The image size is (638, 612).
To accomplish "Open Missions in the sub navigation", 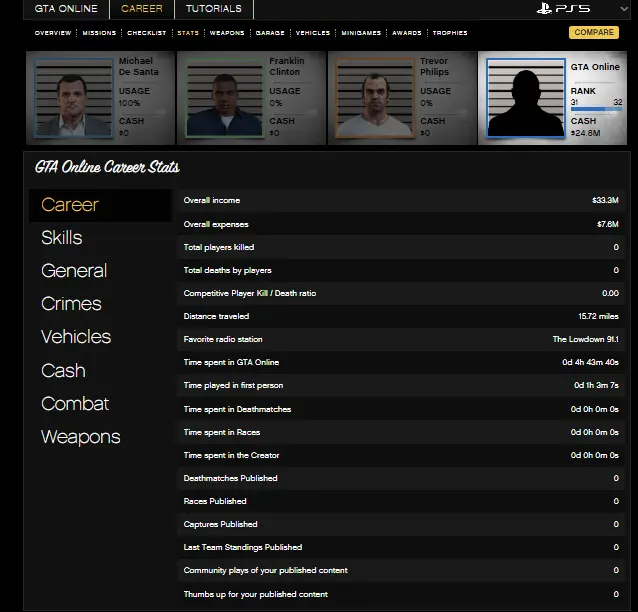I will [x=99, y=33].
